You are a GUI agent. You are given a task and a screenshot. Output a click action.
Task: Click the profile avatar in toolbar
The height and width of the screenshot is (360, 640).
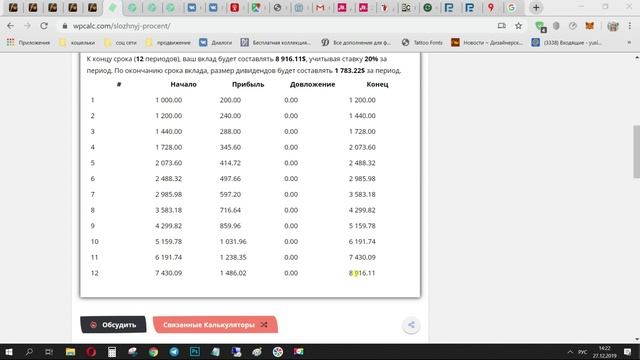coord(613,26)
